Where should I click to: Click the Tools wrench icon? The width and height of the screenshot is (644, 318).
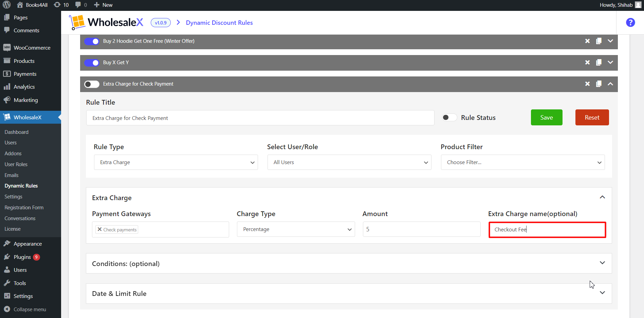pos(7,283)
